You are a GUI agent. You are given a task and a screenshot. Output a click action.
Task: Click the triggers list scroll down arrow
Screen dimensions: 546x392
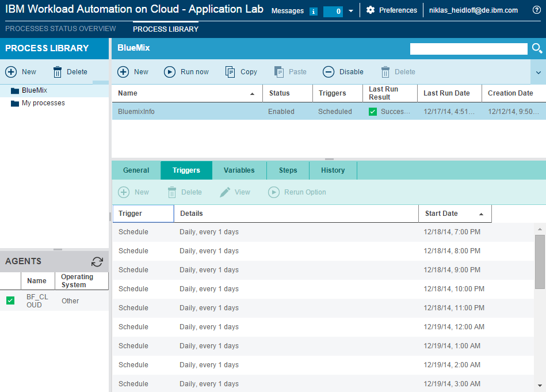click(x=540, y=385)
